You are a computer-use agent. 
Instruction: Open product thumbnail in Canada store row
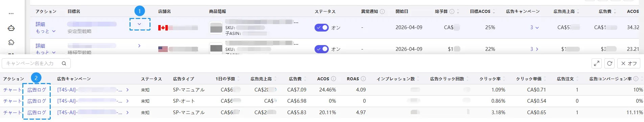[216, 28]
